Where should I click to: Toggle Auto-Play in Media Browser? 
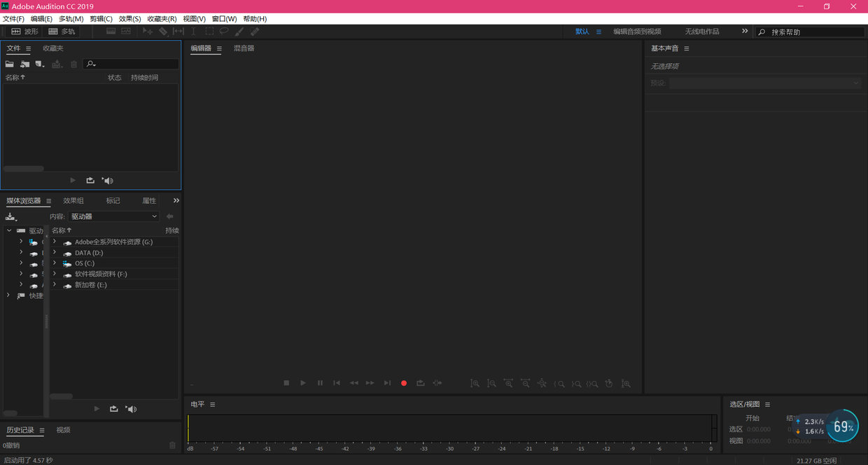coord(130,409)
